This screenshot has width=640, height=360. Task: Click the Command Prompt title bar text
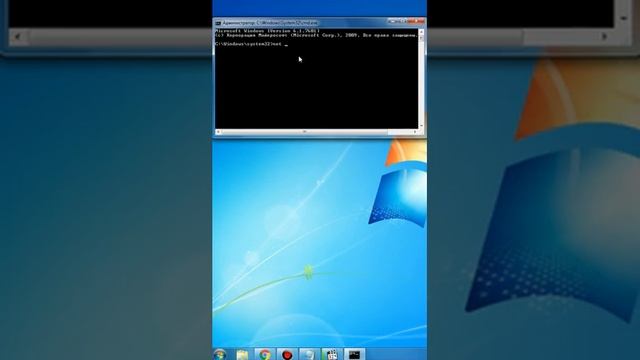(270, 23)
